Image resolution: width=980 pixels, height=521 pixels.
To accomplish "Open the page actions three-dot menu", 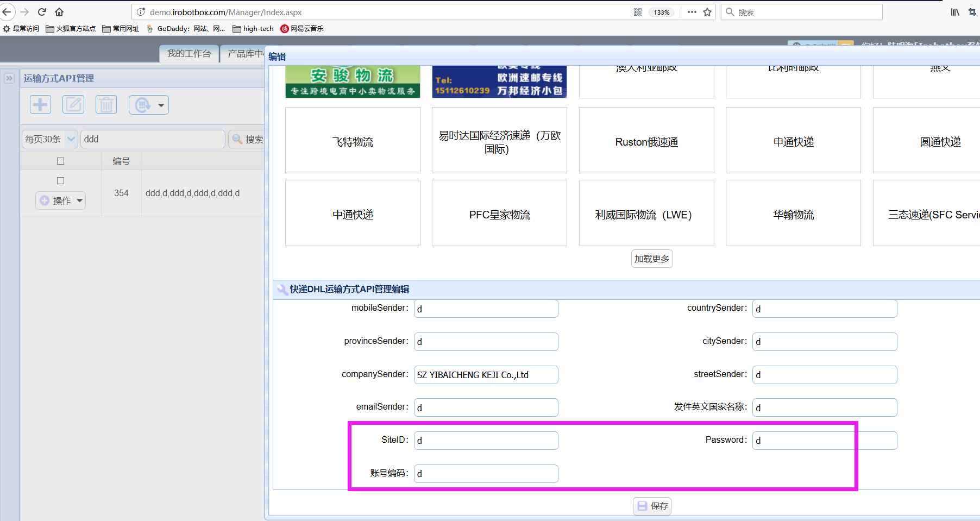I will tap(692, 12).
